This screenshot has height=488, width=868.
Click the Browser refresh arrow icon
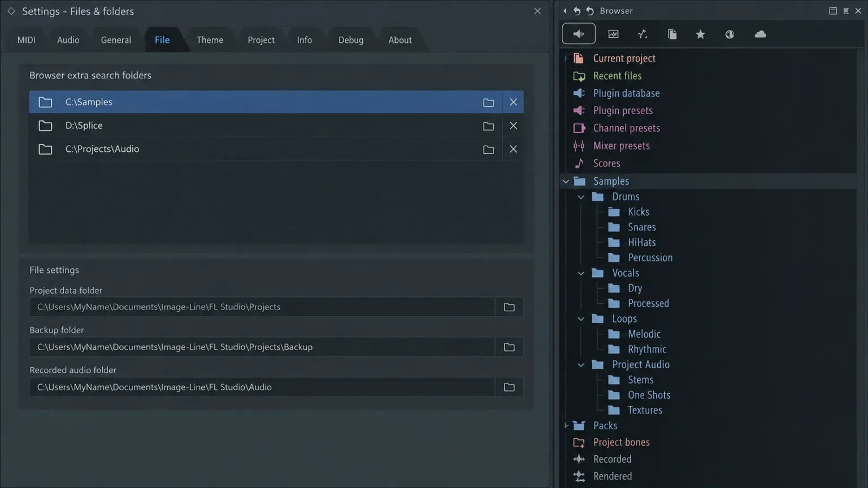[x=590, y=11]
